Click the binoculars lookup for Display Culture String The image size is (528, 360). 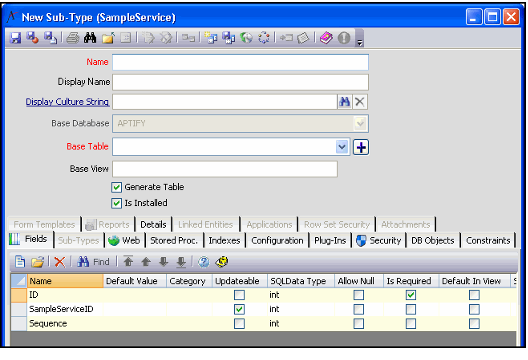(344, 102)
